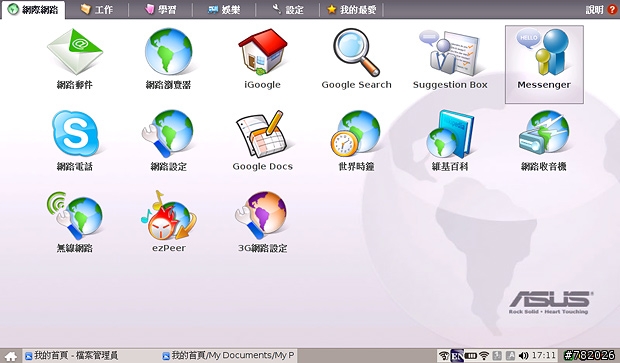Launch Skype 網路電話 icon

coord(75,133)
